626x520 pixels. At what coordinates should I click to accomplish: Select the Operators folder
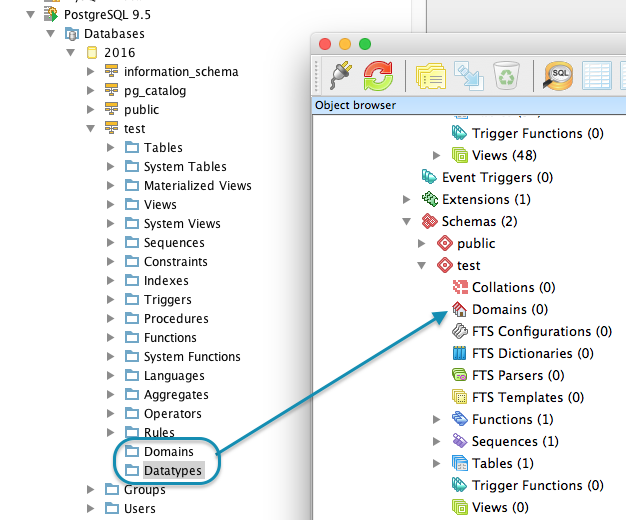click(172, 413)
